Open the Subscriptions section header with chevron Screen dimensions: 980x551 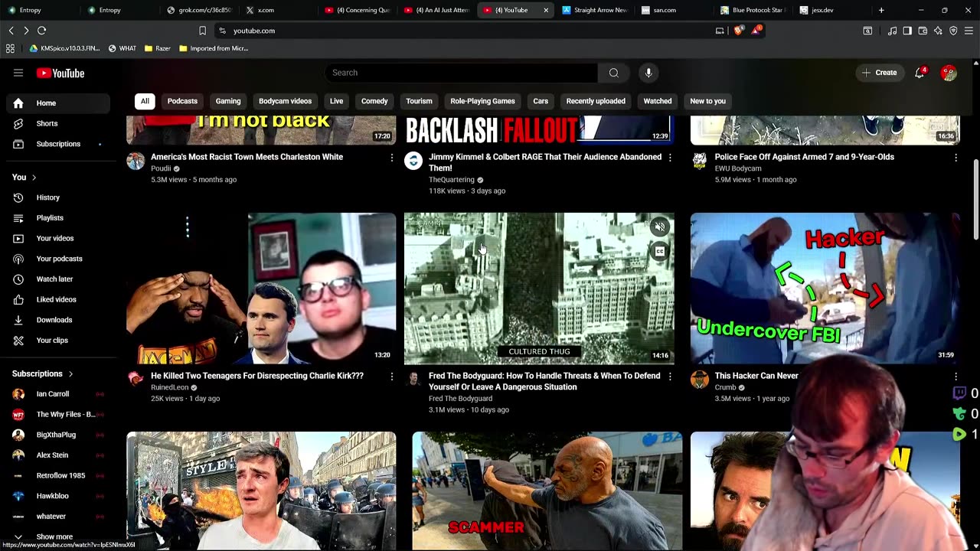(43, 373)
